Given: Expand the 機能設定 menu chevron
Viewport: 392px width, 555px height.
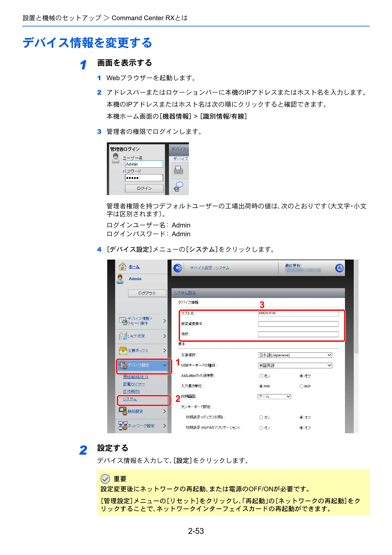Looking at the screenshot, I should (165, 411).
